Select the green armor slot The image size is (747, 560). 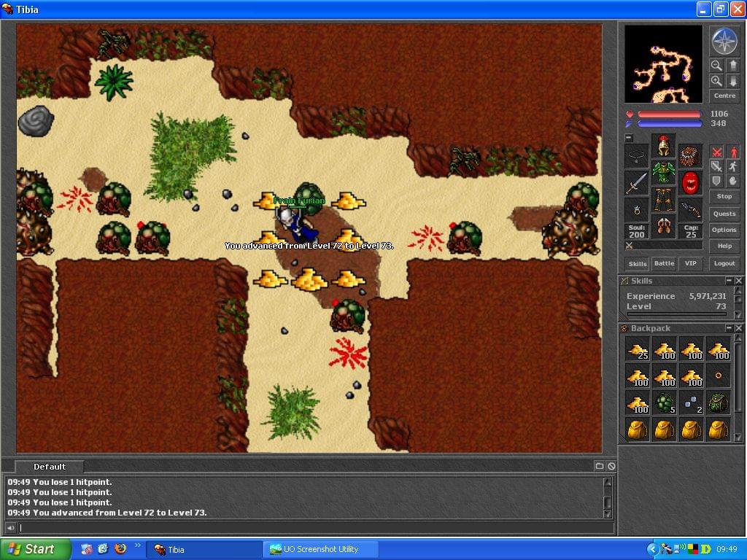pyautogui.click(x=664, y=172)
